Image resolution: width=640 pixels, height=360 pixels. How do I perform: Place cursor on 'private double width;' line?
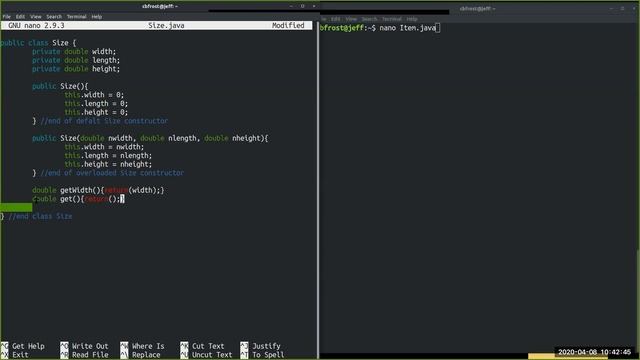pyautogui.click(x=74, y=51)
